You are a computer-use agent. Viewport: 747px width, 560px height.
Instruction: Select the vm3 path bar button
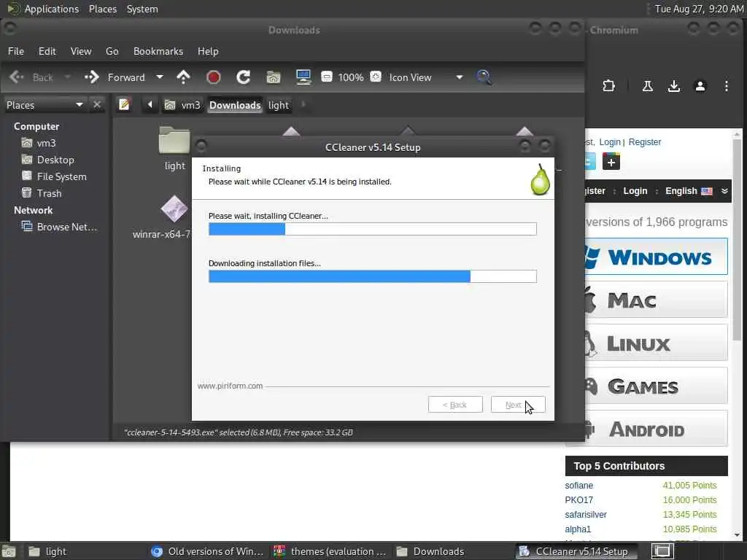click(182, 105)
